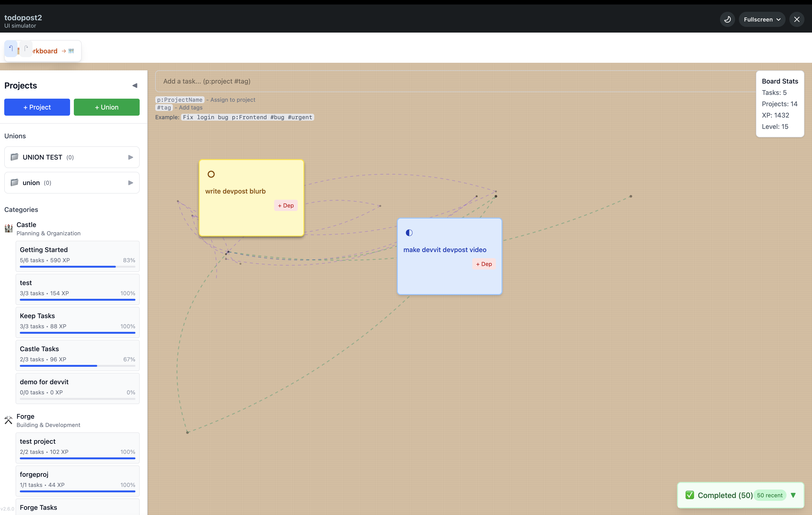Viewport: 812px width, 515px height.
Task: Expand the UNION TEST union arrow
Action: (x=130, y=157)
